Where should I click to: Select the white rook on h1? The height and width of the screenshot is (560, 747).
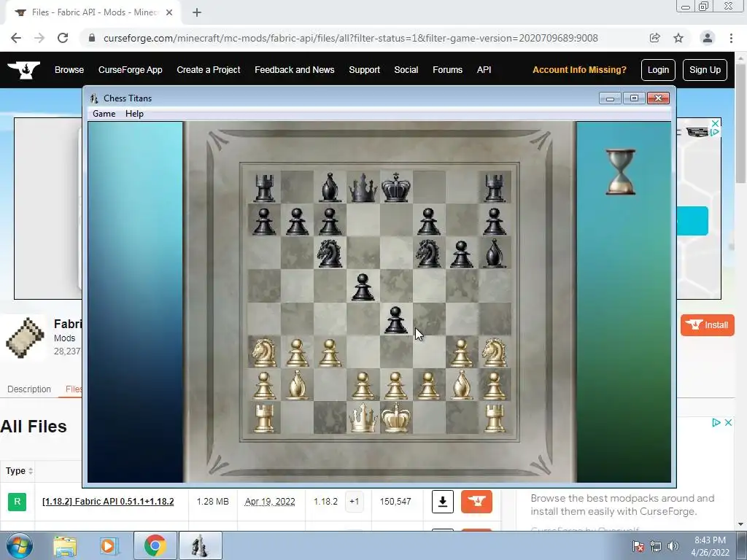coord(494,418)
